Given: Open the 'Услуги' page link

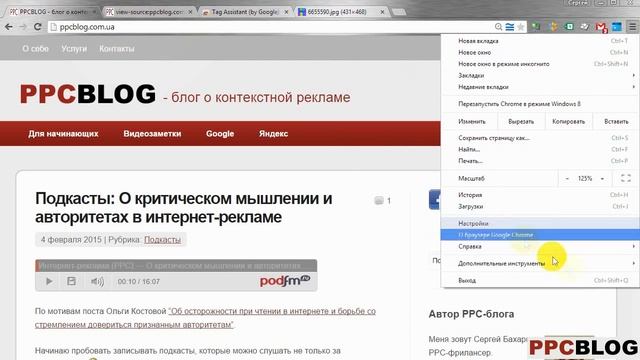Looking at the screenshot, I should click(x=74, y=49).
